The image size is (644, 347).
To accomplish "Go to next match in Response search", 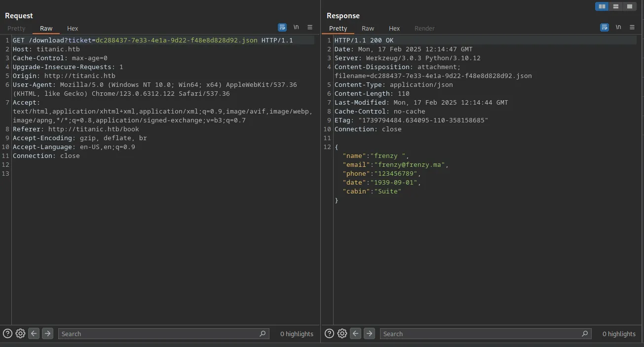I will pos(369,334).
